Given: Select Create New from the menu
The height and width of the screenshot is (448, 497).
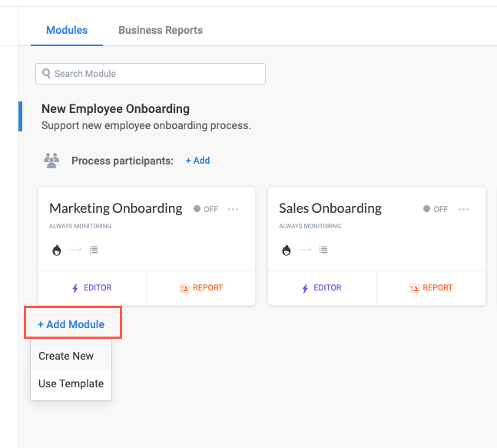Looking at the screenshot, I should [x=66, y=356].
